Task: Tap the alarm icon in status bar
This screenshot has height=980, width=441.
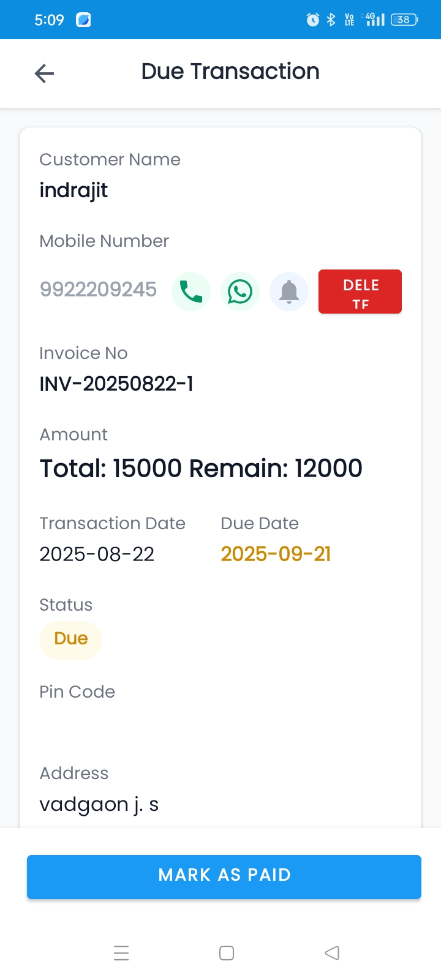Action: point(312,20)
